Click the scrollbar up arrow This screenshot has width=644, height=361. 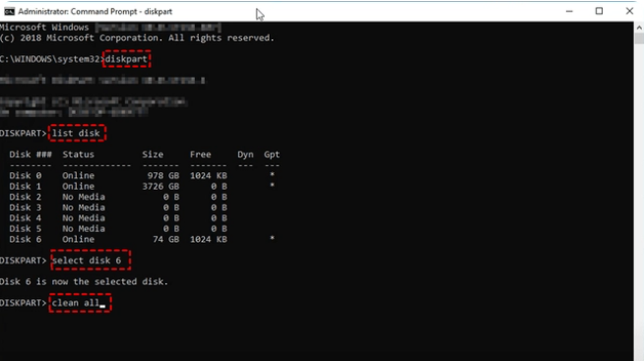[x=639, y=28]
